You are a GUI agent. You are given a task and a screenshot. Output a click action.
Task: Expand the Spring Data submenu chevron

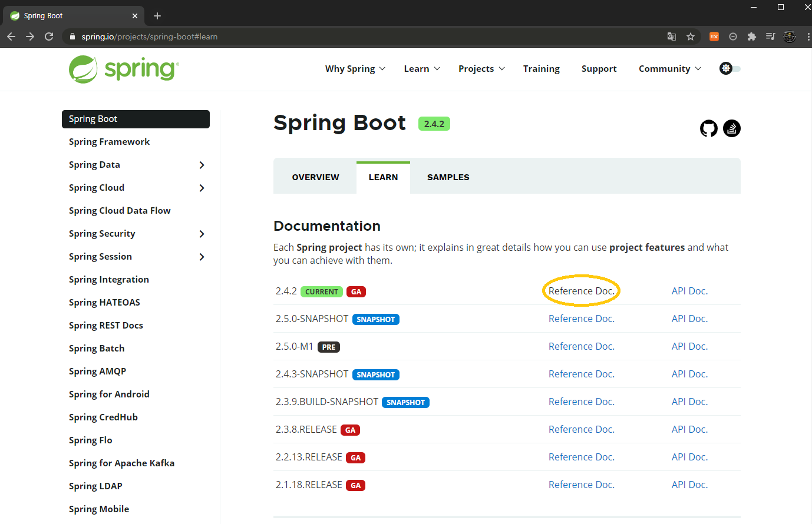coord(202,165)
